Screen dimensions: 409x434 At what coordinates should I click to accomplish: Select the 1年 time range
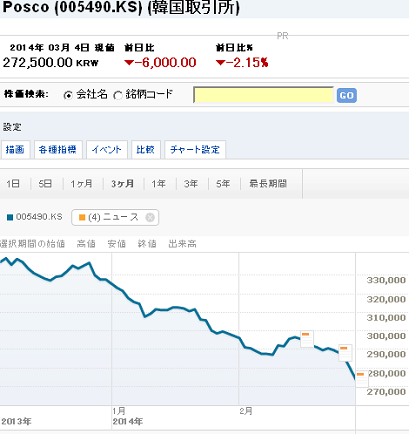(x=158, y=184)
